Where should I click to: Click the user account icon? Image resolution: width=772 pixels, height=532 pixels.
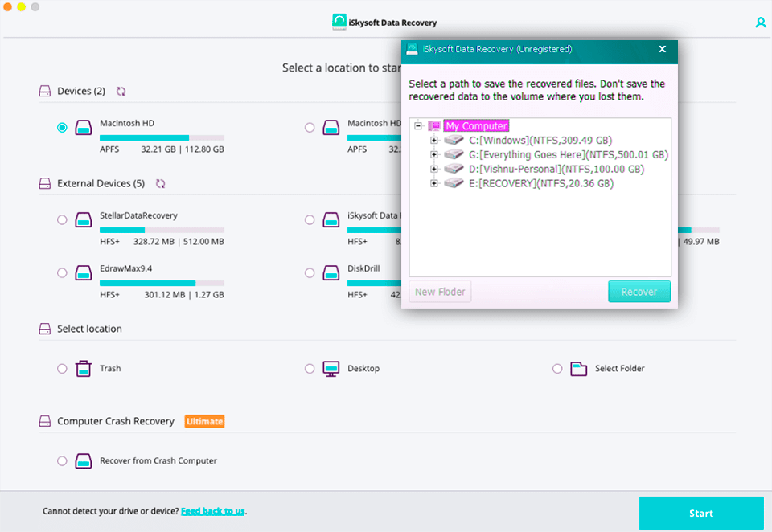(760, 23)
